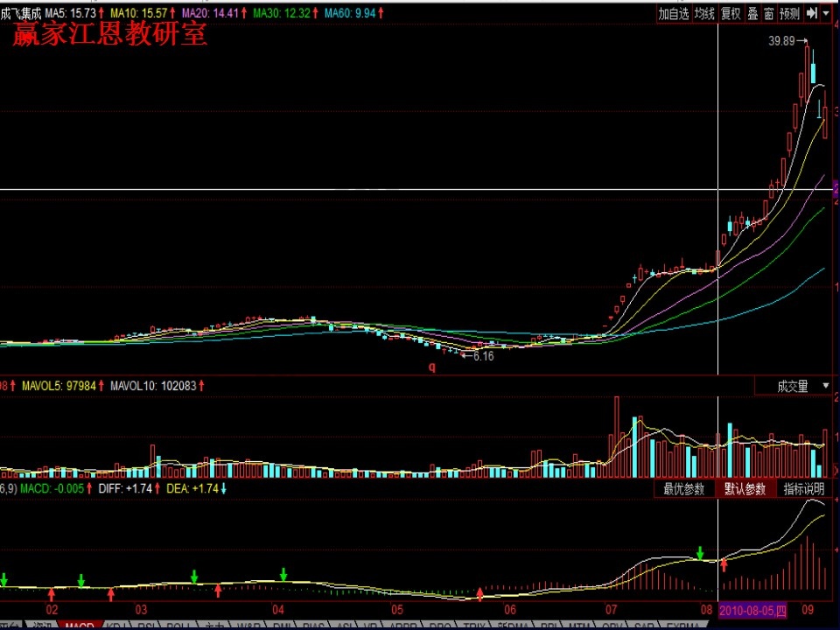The image size is (840, 630).
Task: Click the right-arrow jump icon in top toolbar
Action: click(x=811, y=13)
